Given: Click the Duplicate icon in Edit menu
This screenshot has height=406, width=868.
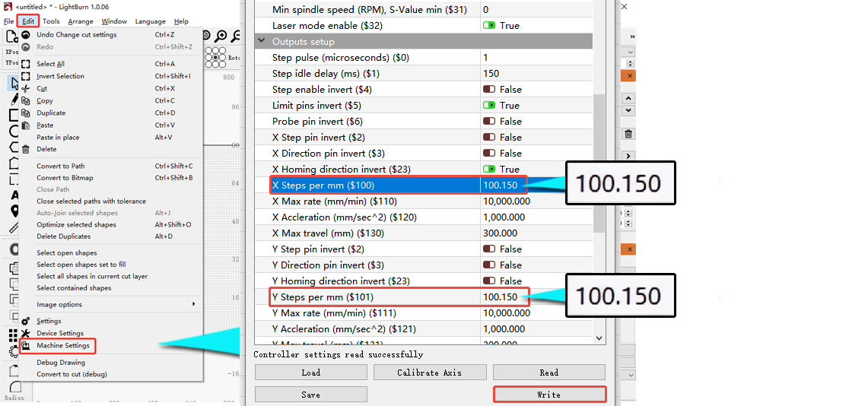Looking at the screenshot, I should 25,113.
